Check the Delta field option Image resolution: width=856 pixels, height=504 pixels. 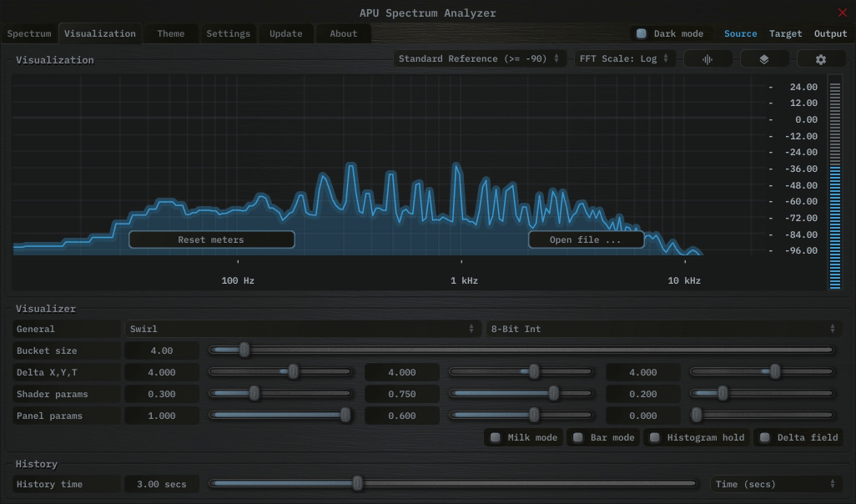pos(765,437)
